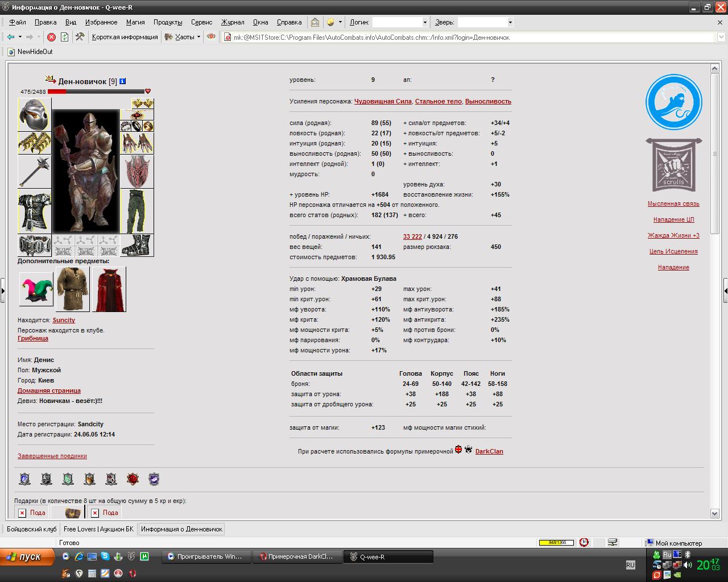Click the pink creature icon beside Хаоты
Viewport: 728px width, 582px height.
(211, 37)
